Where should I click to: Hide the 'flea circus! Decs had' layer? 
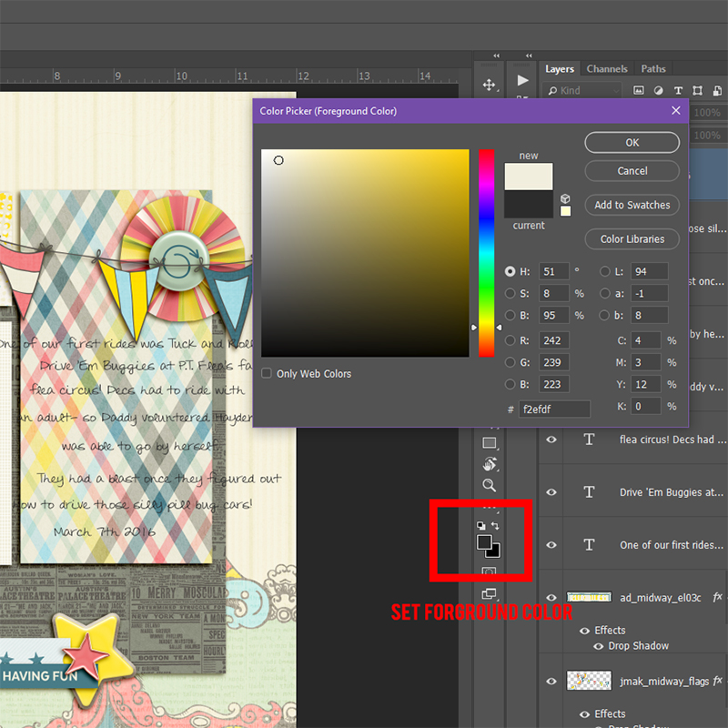(x=551, y=440)
